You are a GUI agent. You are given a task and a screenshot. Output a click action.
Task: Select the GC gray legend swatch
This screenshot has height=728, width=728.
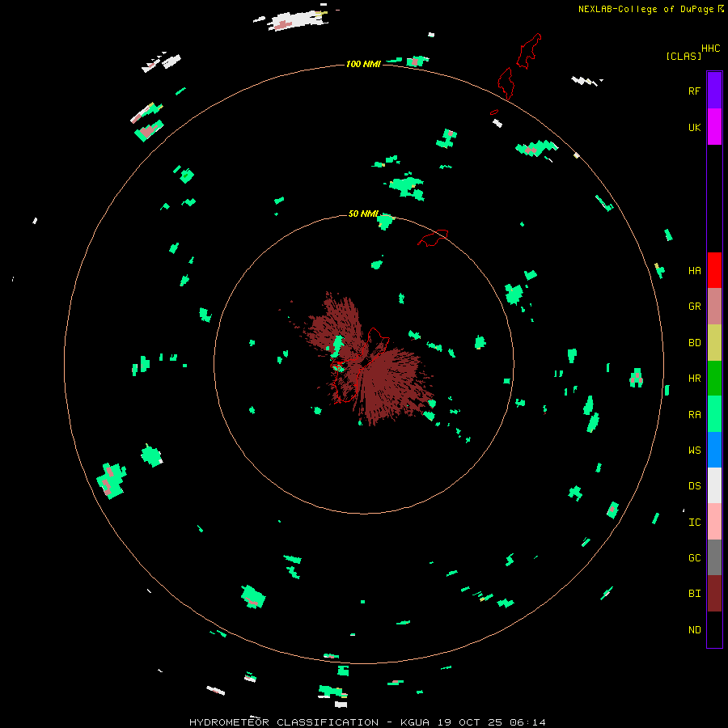714,557
